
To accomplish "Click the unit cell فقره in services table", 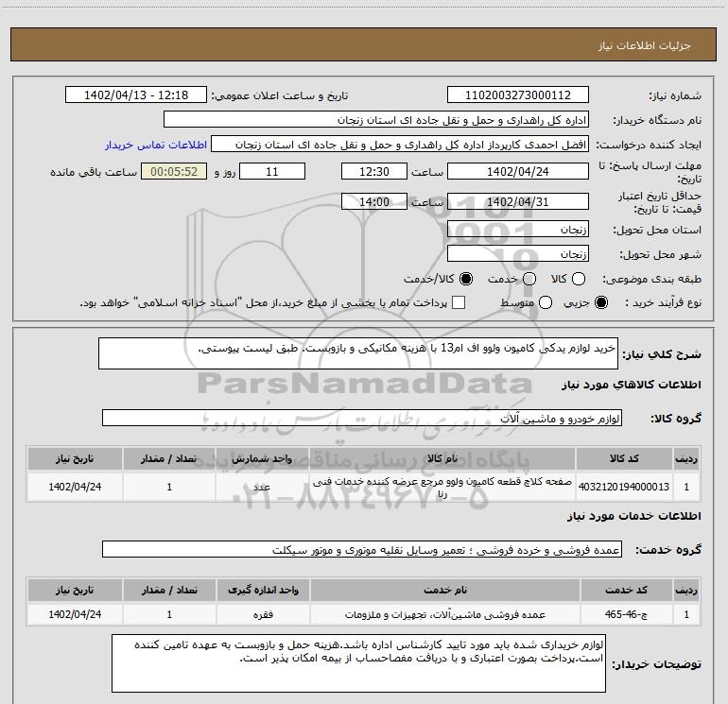I will (x=263, y=614).
